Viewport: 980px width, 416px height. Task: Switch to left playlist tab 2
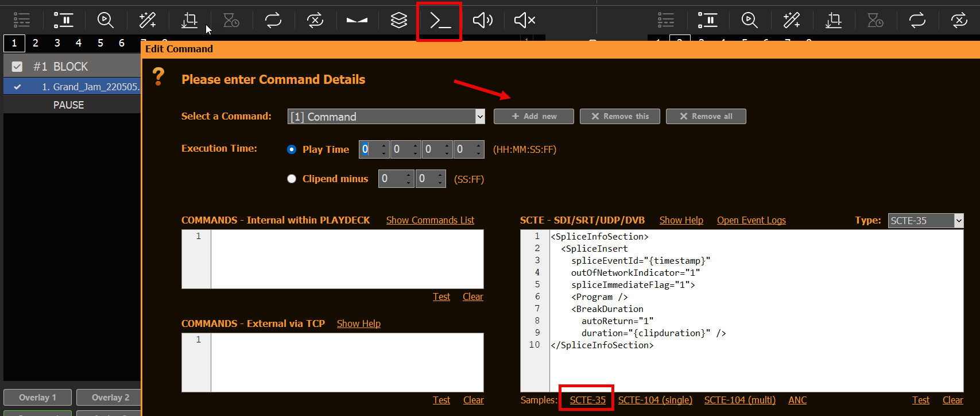pyautogui.click(x=36, y=43)
